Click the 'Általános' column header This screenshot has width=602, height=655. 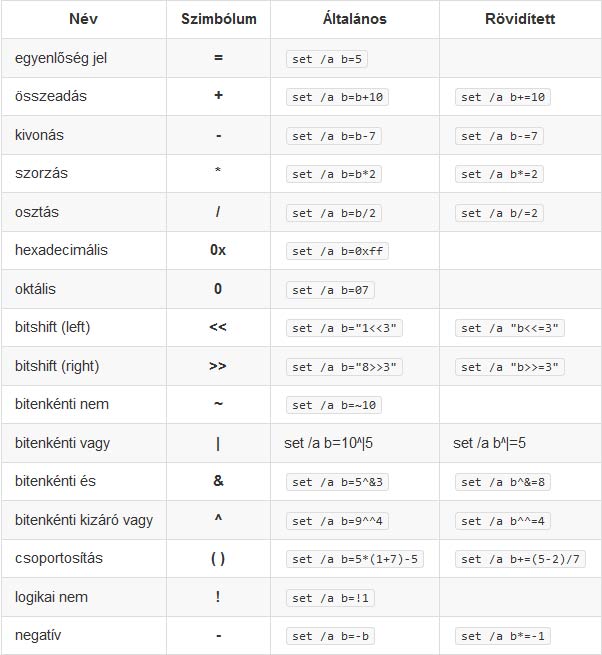tap(355, 19)
